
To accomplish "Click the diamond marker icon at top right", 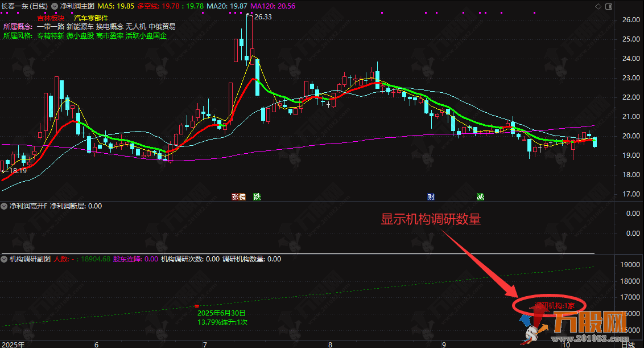I will click(598, 6).
